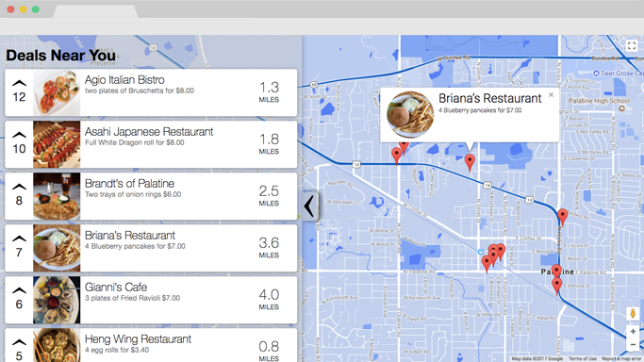Image resolution: width=644 pixels, height=362 pixels.
Task: Open Brandt's of Palatine food photo
Action: pyautogui.click(x=57, y=196)
